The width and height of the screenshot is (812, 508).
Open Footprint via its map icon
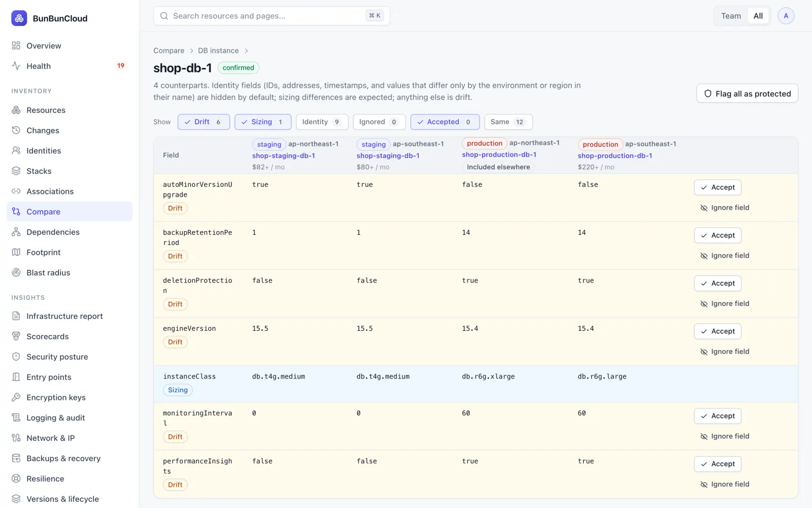(16, 252)
